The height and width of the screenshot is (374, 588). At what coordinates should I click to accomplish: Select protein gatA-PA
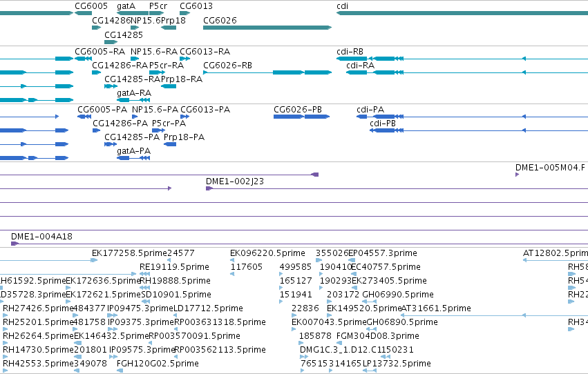[x=133, y=158]
